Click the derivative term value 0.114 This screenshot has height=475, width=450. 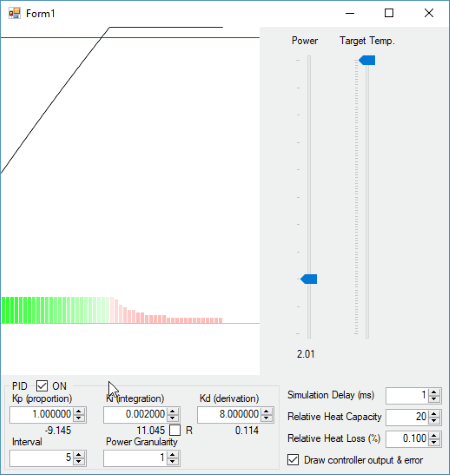pos(247,430)
